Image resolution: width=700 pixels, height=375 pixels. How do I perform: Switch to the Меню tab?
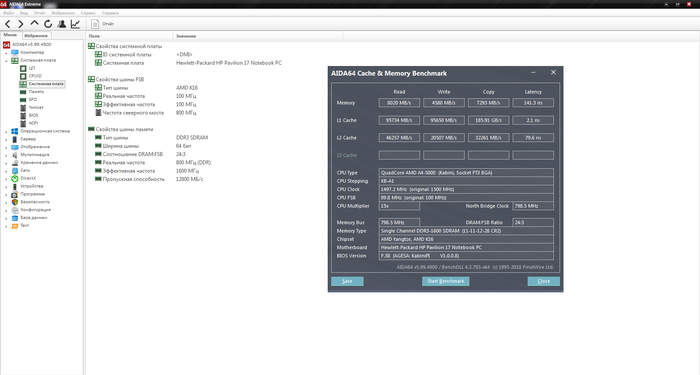tap(10, 35)
